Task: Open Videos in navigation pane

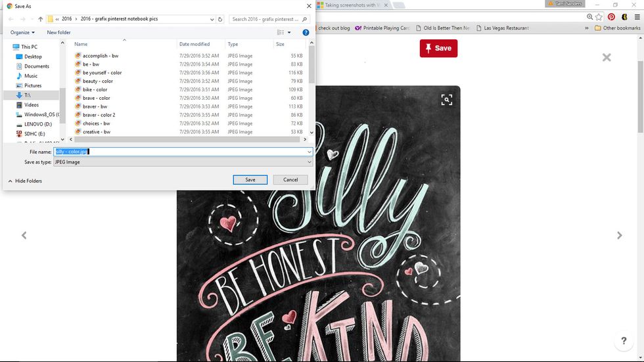Action: (x=32, y=105)
